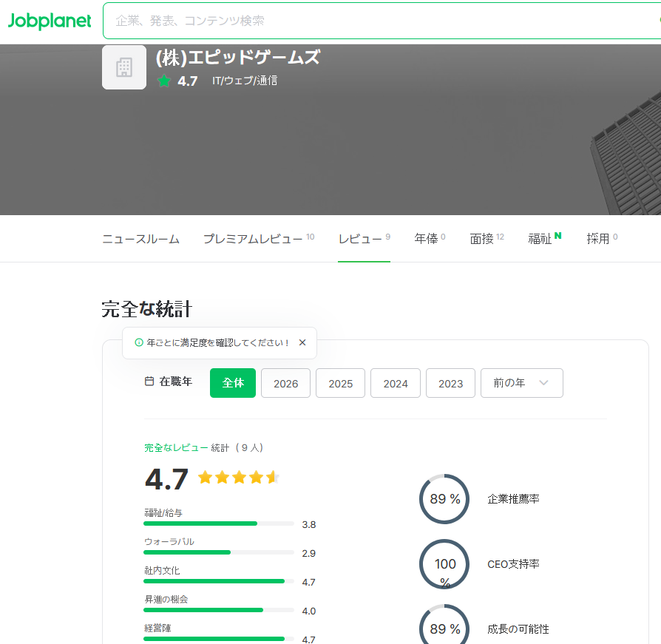Click the info icon in the tooltip
This screenshot has height=644, width=661.
click(138, 343)
